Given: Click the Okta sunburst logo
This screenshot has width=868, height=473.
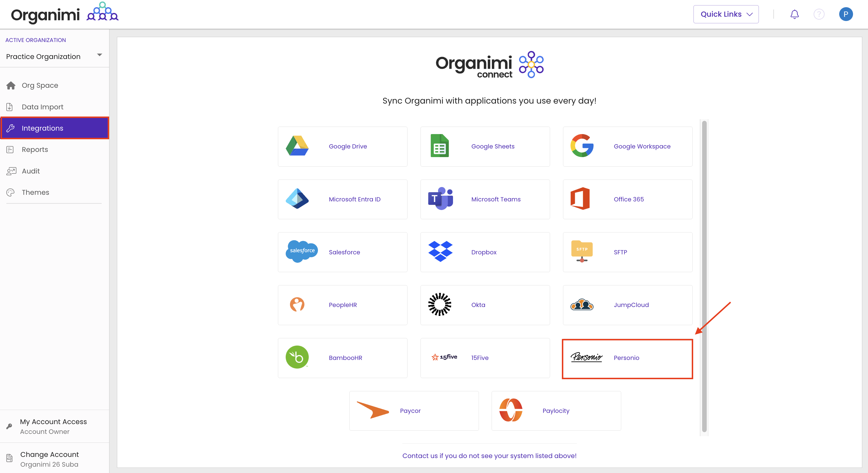Looking at the screenshot, I should 439,304.
